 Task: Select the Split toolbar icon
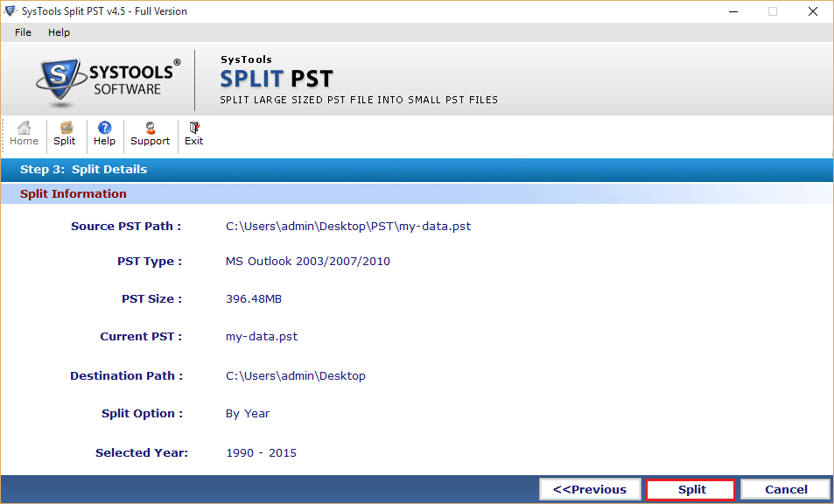[x=65, y=134]
